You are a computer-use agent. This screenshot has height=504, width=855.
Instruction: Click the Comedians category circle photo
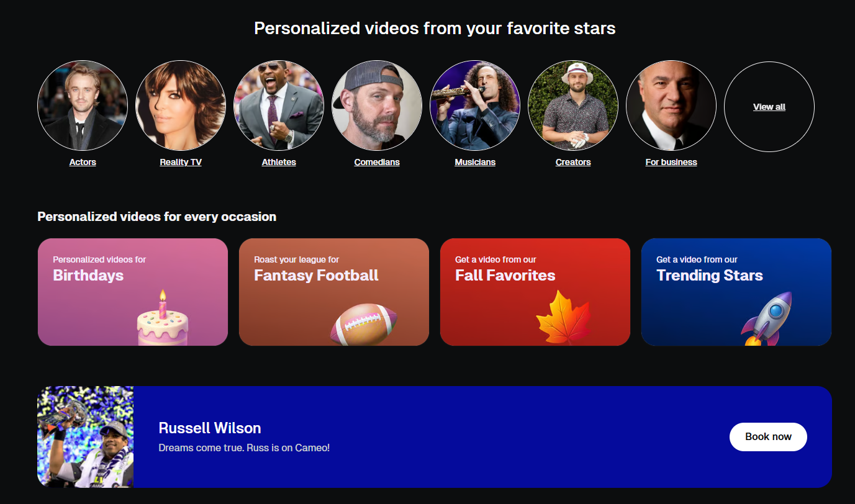(377, 106)
